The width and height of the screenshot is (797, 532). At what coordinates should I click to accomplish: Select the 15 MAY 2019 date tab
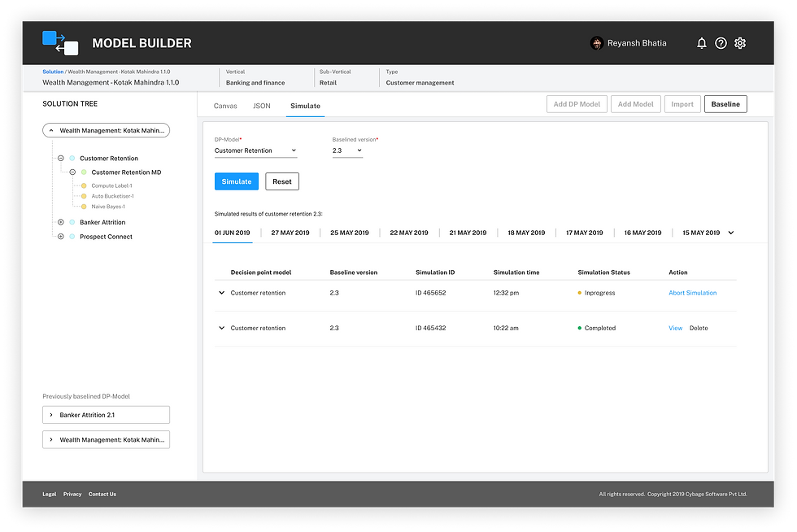pos(701,233)
